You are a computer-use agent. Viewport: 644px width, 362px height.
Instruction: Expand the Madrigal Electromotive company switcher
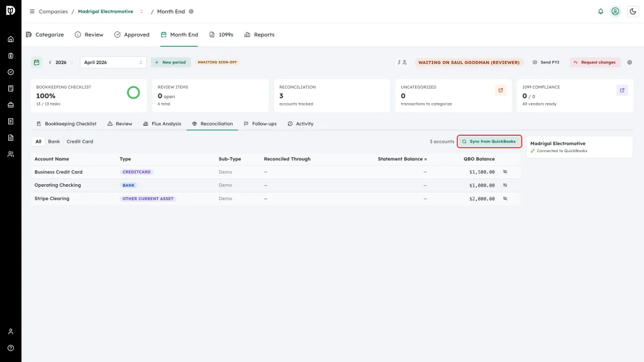coord(142,11)
